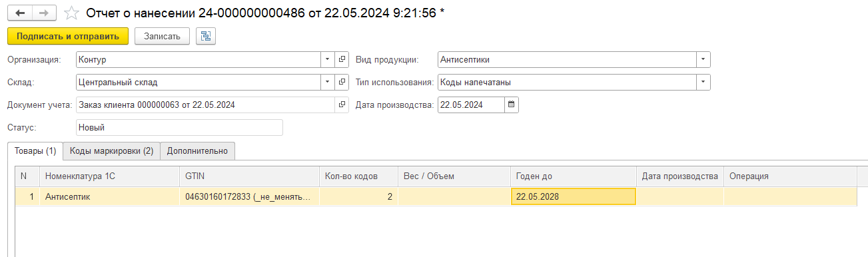
Task: Open the Склад record via open icon
Action: (x=342, y=82)
